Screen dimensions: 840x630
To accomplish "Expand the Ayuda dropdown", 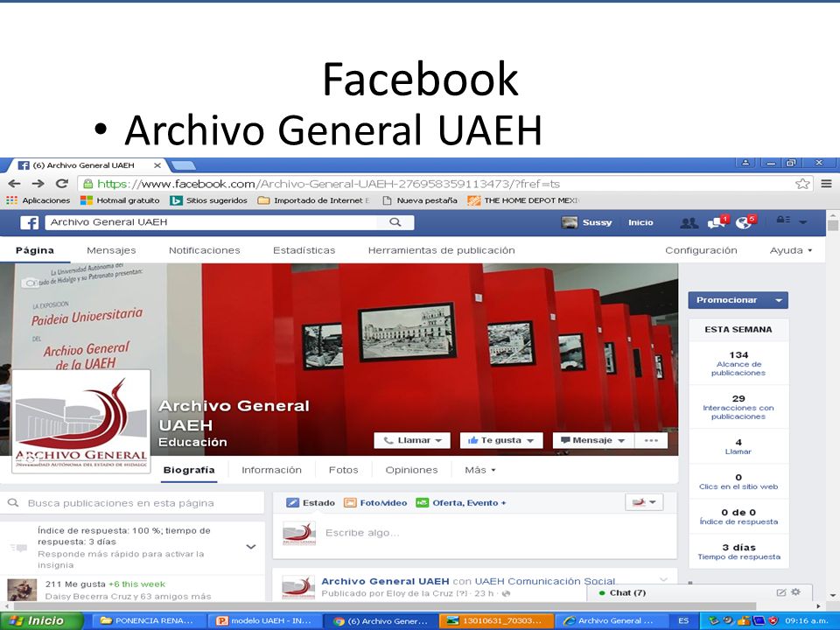I will click(791, 250).
